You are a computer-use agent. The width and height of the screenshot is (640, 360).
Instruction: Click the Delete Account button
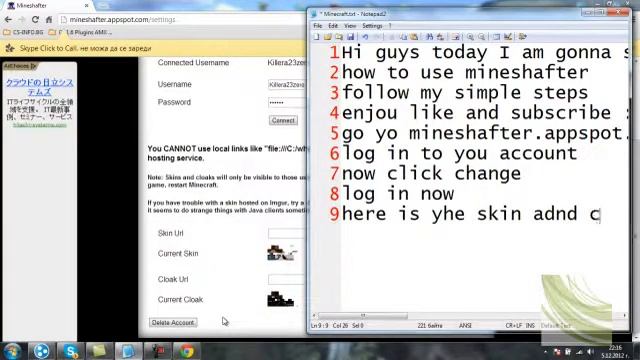pyautogui.click(x=173, y=322)
